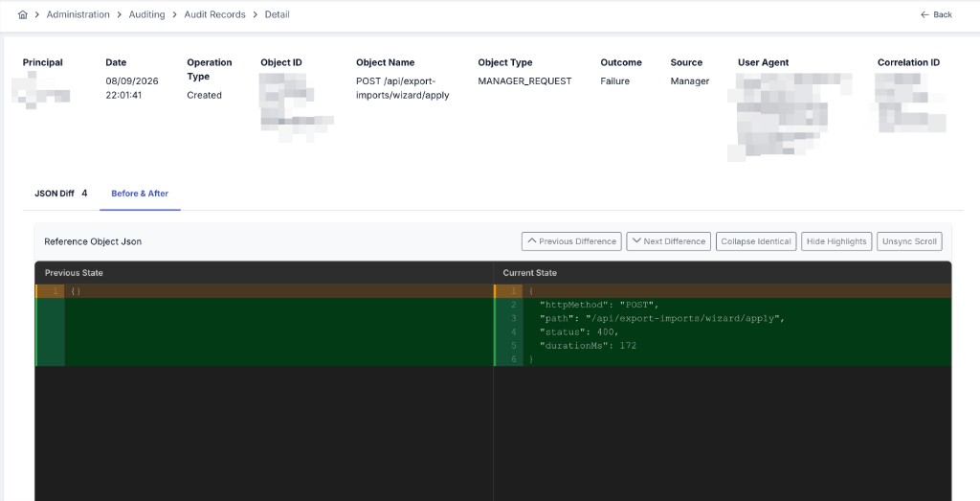Click the Previous State pane header

[74, 273]
